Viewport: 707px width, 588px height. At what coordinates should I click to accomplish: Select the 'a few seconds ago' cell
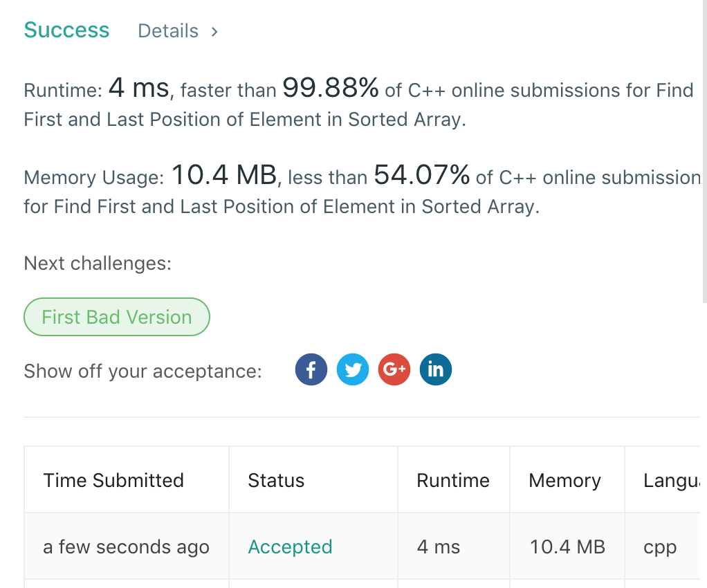click(x=126, y=547)
